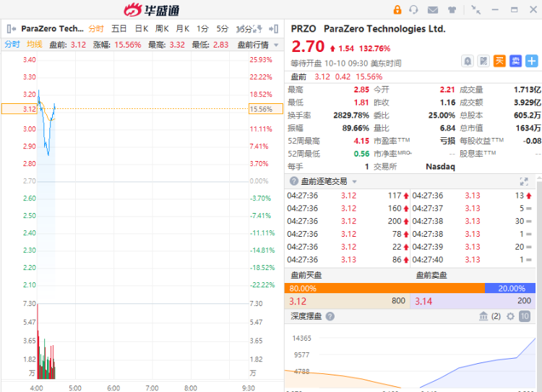
Task: Switch chart to 周K tab
Action: [162, 29]
